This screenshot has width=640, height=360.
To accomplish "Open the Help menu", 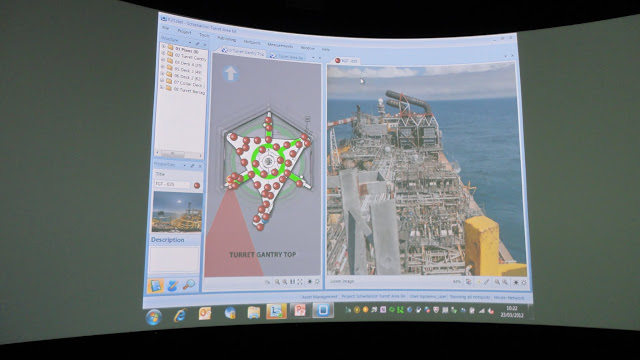I will click(326, 49).
